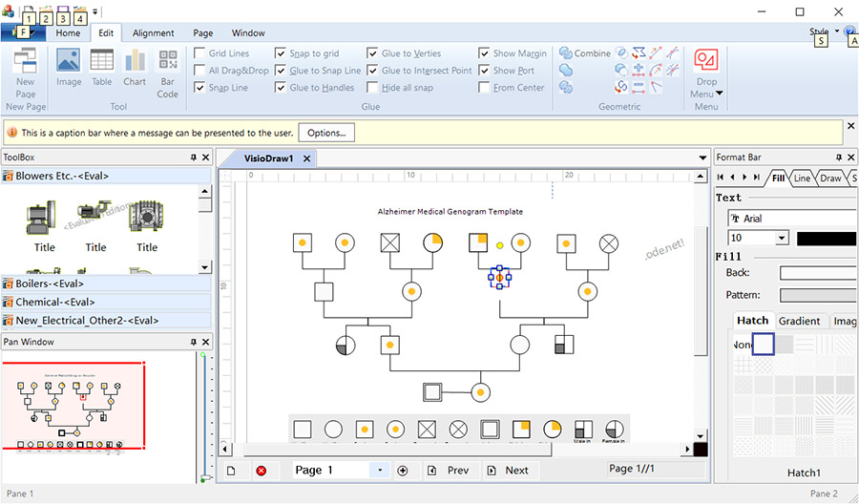Open the Alignment ribbon tab
Image resolution: width=859 pixels, height=504 pixels.
[x=154, y=32]
